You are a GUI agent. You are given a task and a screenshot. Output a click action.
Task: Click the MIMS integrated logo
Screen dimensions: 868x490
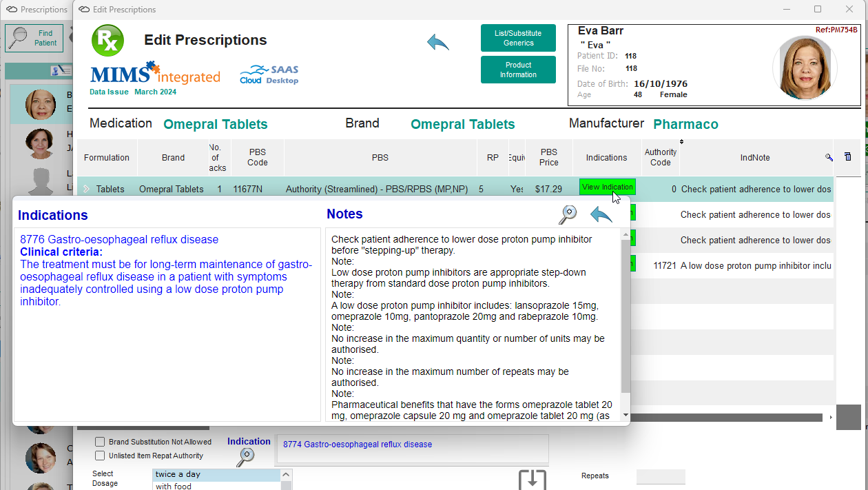pos(155,74)
